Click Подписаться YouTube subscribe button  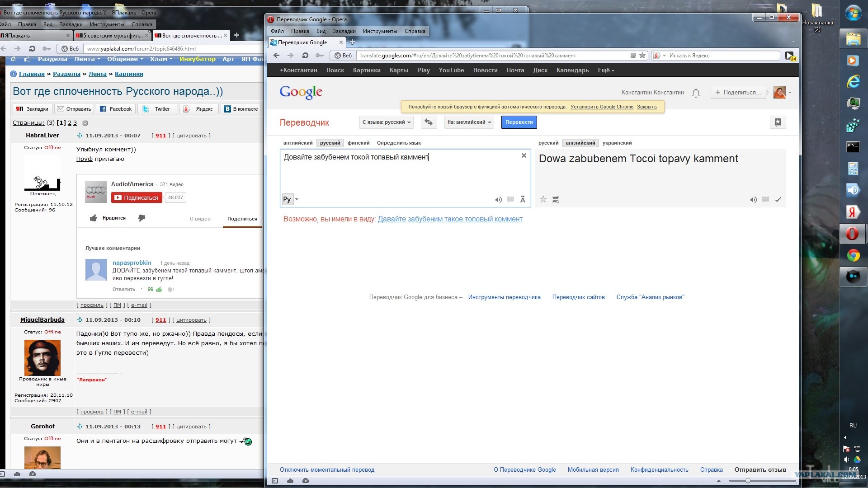click(x=137, y=197)
